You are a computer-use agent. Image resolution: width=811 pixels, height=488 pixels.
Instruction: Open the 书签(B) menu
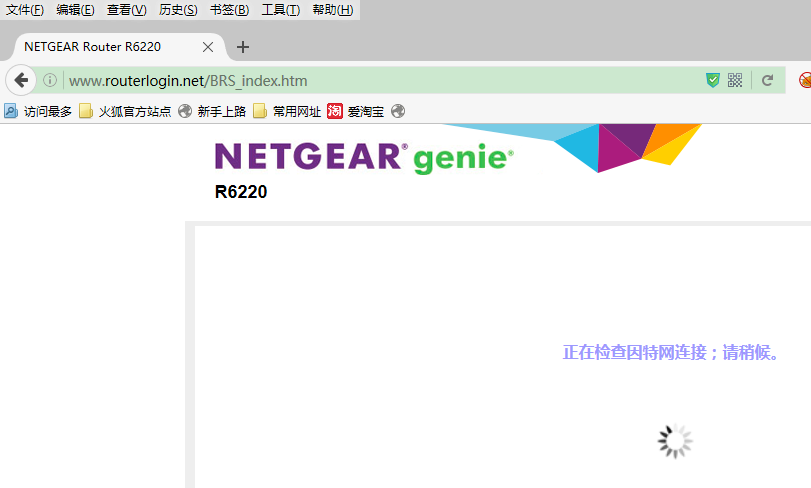coord(229,10)
